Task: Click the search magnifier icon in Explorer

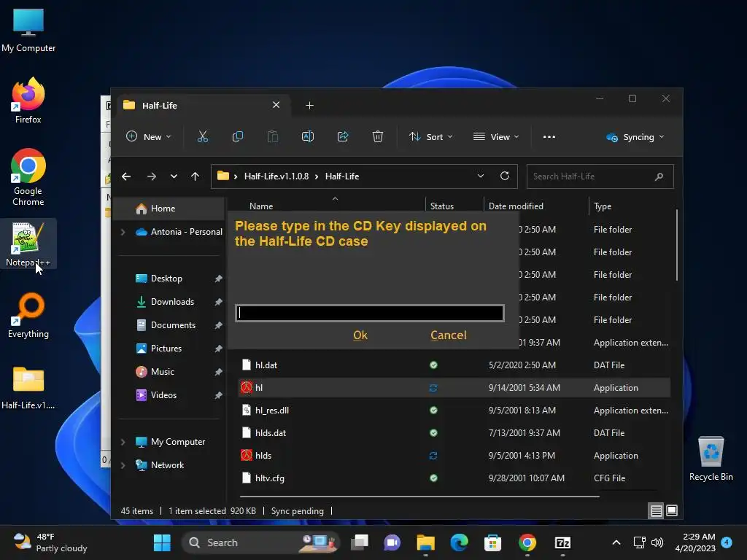Action: coord(659,176)
